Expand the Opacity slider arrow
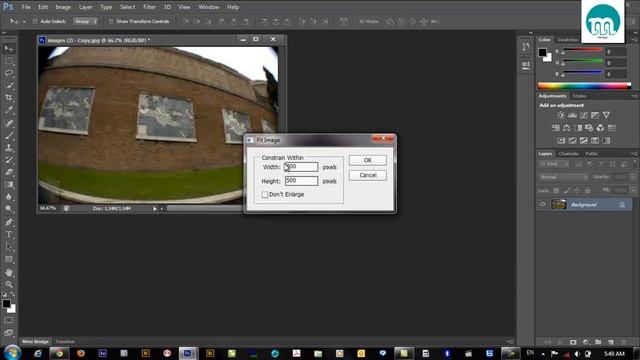This screenshot has height=360, width=640. [633, 177]
